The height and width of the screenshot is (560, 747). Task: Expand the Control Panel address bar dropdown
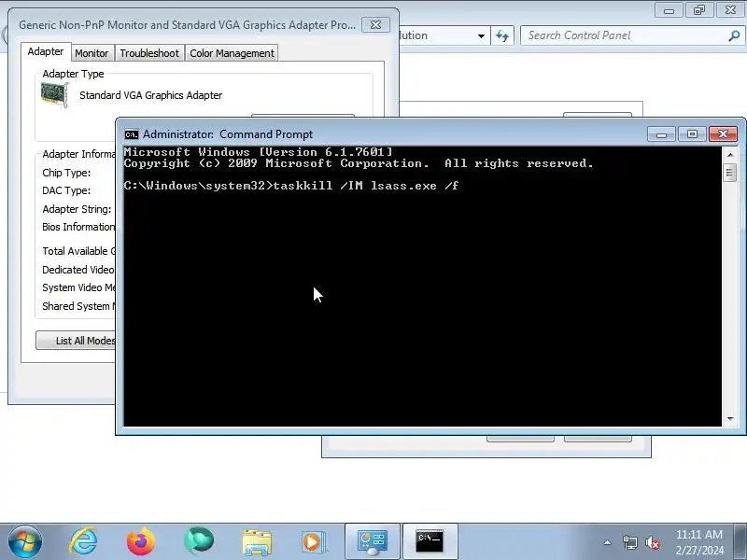click(481, 35)
